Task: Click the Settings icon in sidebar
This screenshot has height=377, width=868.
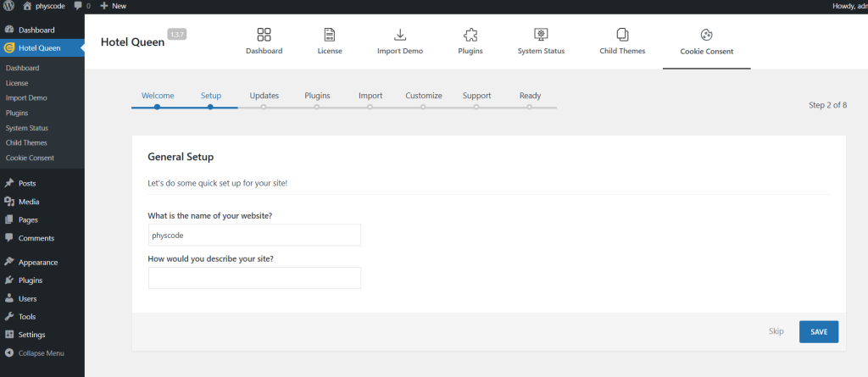Action: (8, 335)
